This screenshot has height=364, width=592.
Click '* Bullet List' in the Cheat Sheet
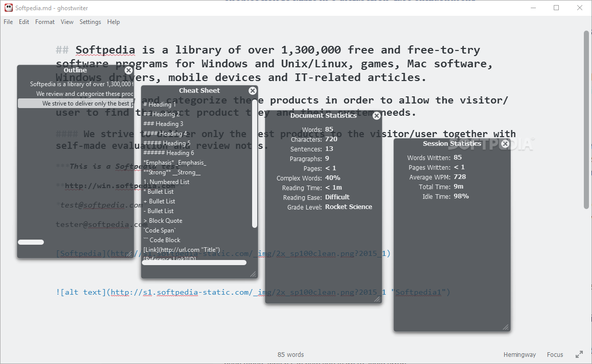(159, 192)
